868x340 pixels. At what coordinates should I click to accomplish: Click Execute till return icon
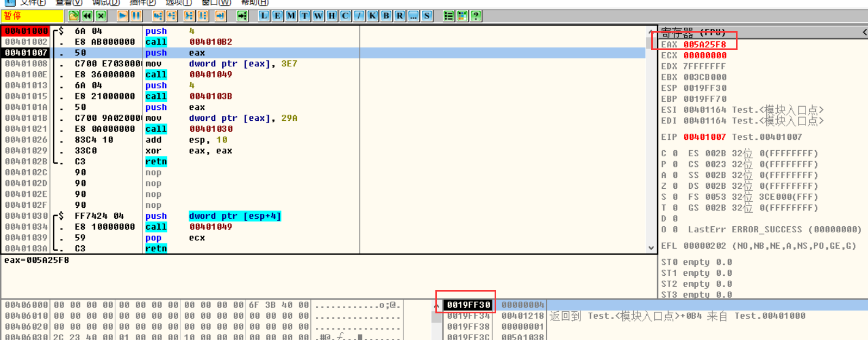pyautogui.click(x=220, y=16)
